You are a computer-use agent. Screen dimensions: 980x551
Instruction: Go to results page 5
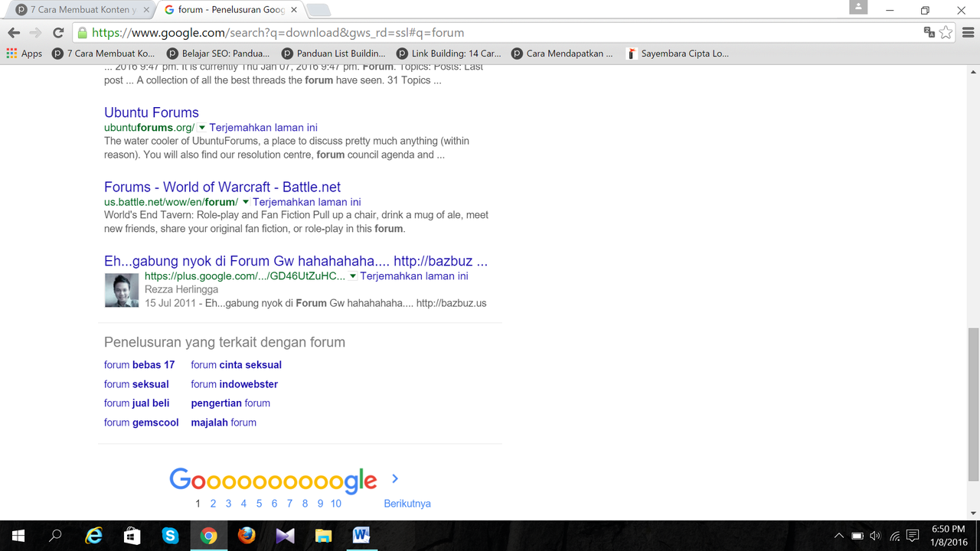(259, 504)
